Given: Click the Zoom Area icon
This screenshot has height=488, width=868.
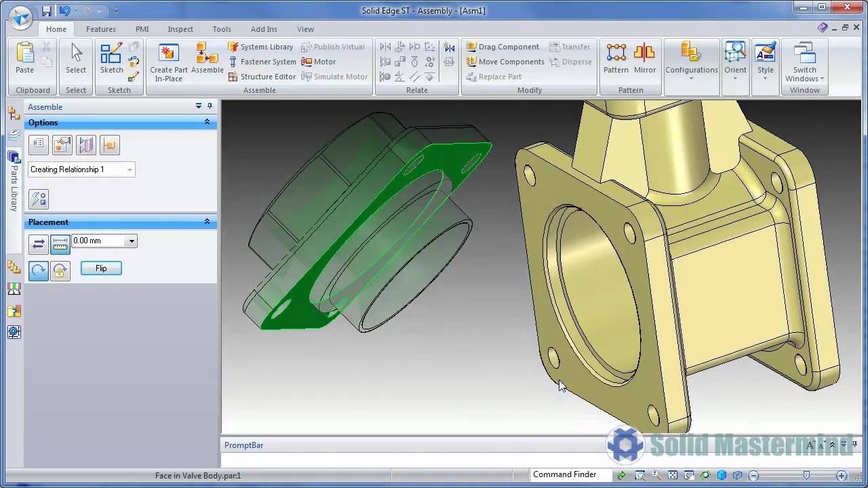Looking at the screenshot, I should point(639,476).
